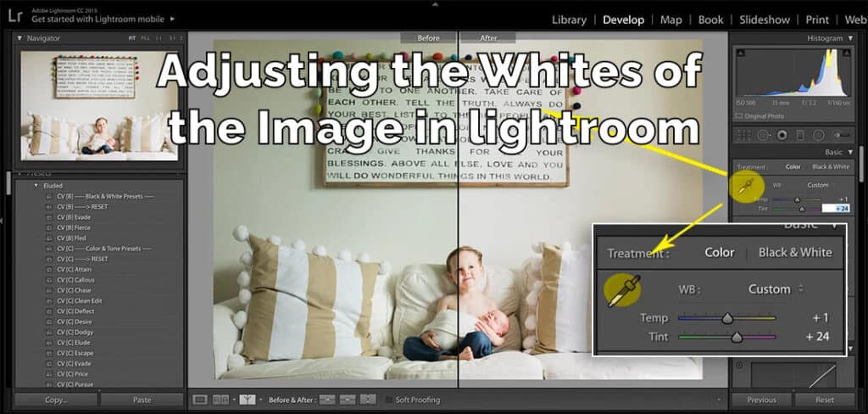This screenshot has width=868, height=414.
Task: Collapse the Eluded presets folder
Action: (x=36, y=186)
